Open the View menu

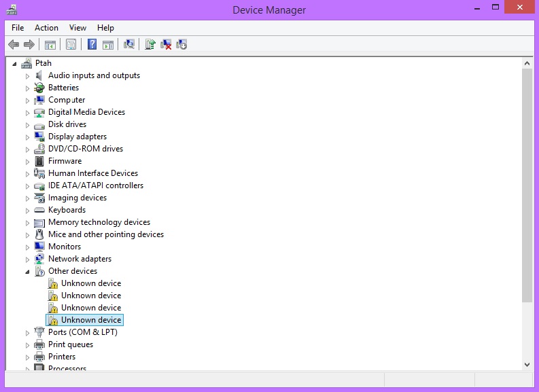click(x=77, y=28)
